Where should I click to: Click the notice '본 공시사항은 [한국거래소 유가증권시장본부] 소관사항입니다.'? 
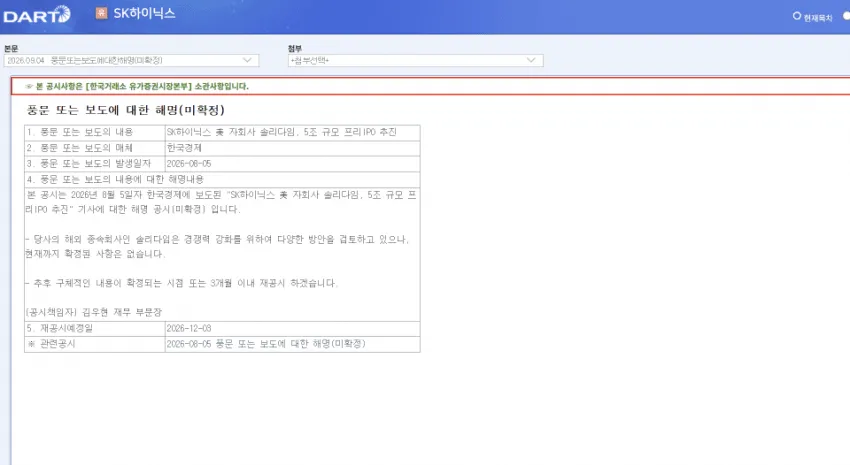click(142, 86)
